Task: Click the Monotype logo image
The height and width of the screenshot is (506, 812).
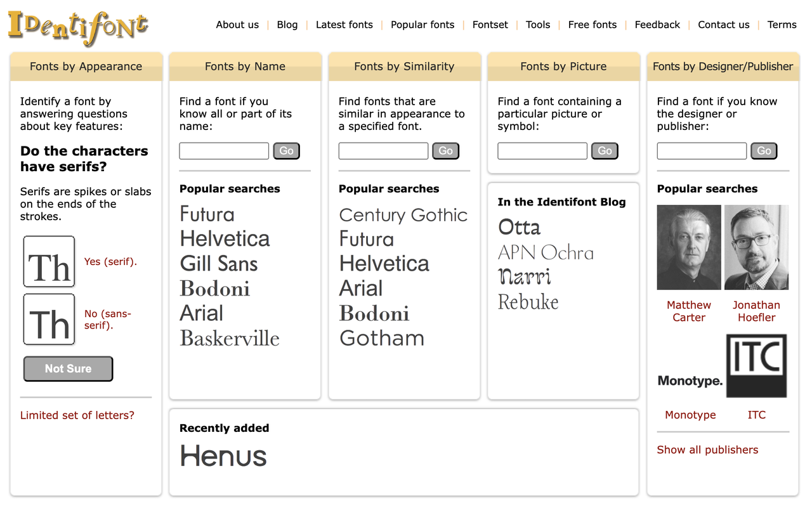Action: [x=690, y=381]
